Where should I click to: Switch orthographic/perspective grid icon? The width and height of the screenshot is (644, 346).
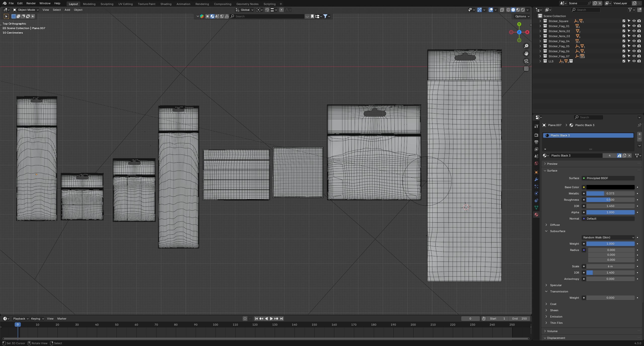pos(526,69)
